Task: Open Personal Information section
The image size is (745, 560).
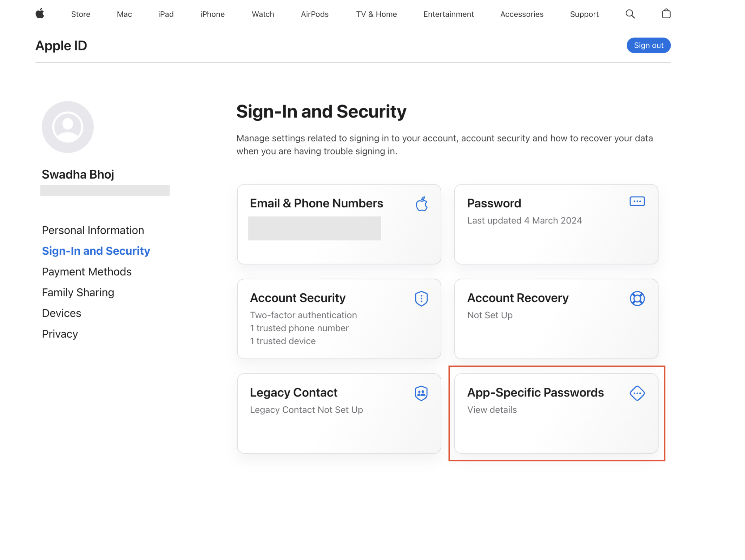Action: 93,230
